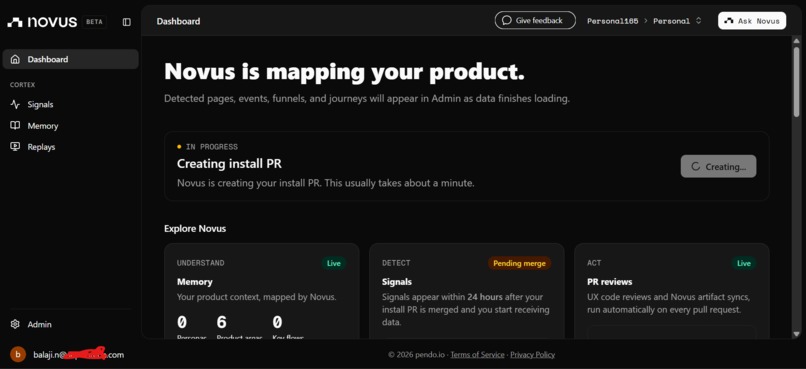
Task: Click the IN PROGRESS status label
Action: click(211, 146)
